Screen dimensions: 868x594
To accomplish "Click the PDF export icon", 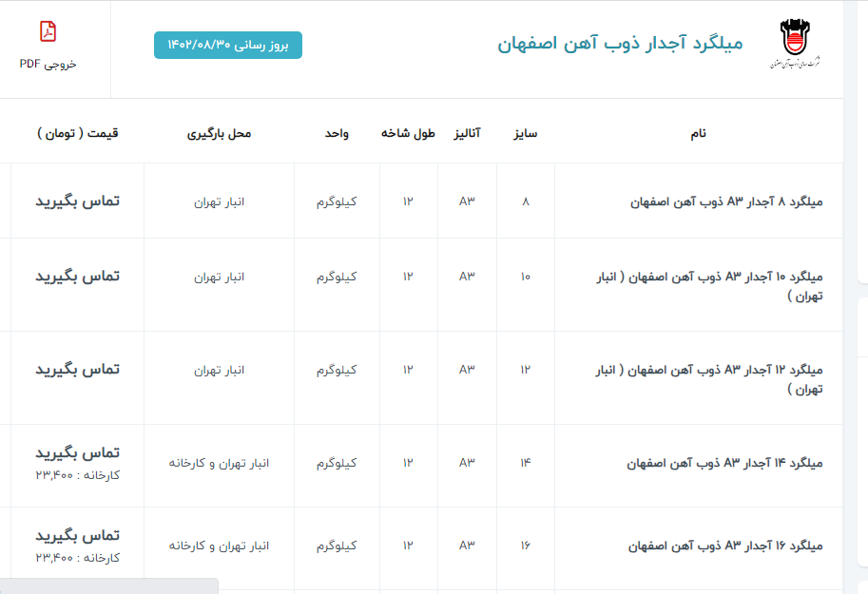I will click(48, 32).
